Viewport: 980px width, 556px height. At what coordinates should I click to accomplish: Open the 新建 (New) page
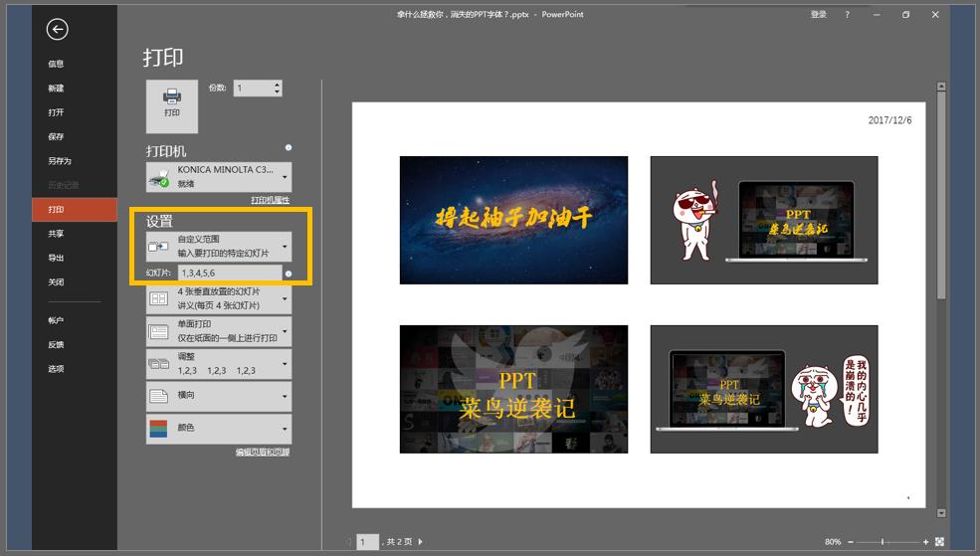coord(56,89)
